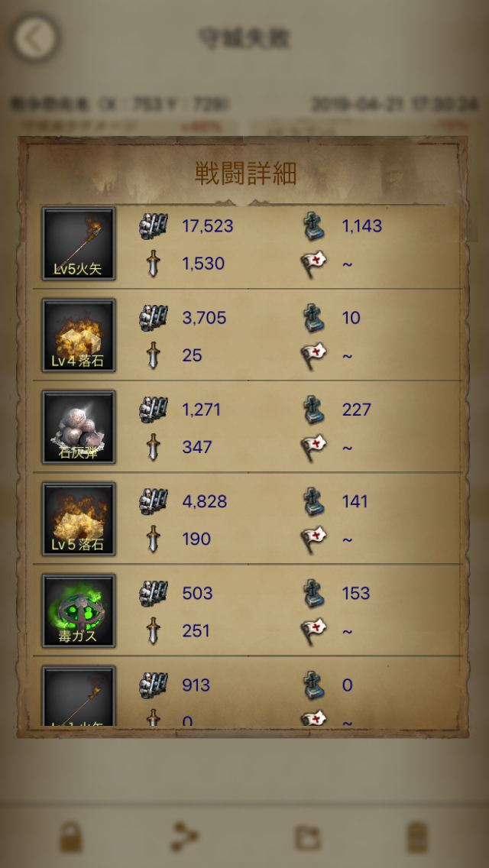Screen dimensions: 489x868
Task: Tap the share icon in bottom bar
Action: 186,837
